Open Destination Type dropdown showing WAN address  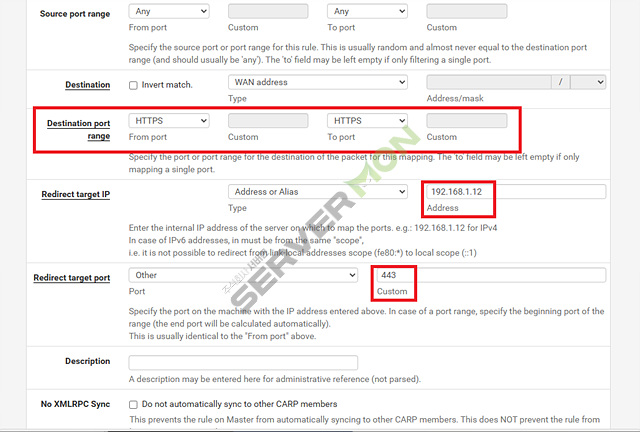[318, 82]
